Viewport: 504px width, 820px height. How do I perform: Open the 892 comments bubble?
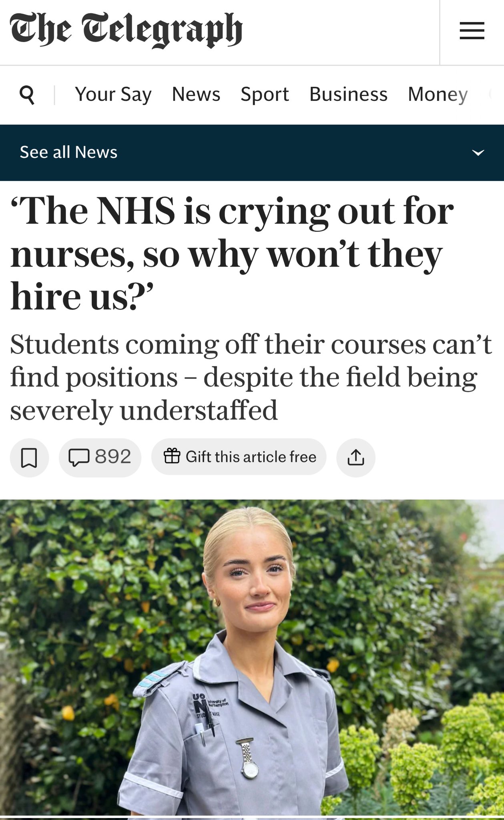100,458
